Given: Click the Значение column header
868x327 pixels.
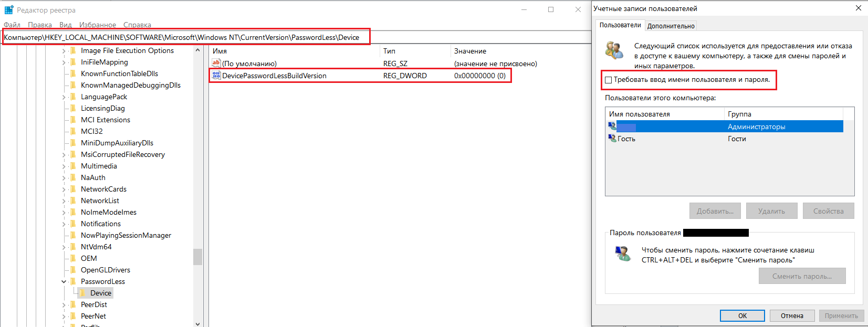Looking at the screenshot, I should click(521, 51).
